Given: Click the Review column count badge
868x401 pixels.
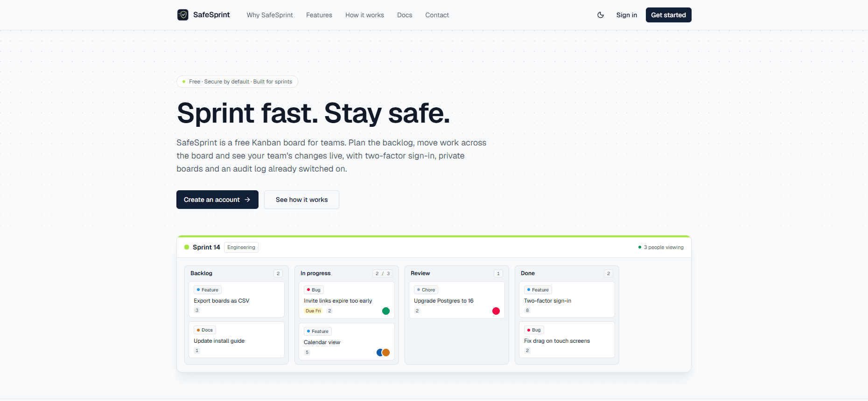Looking at the screenshot, I should point(498,274).
